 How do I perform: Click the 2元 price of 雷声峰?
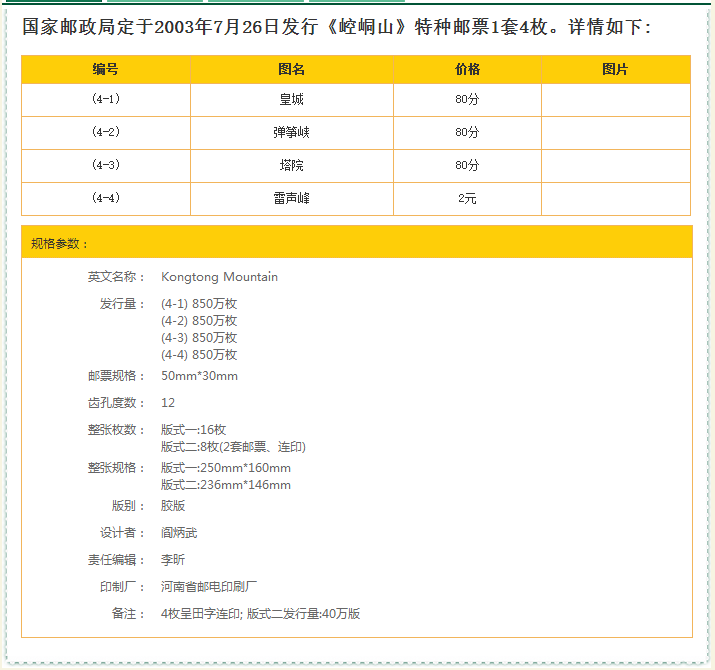(x=467, y=198)
